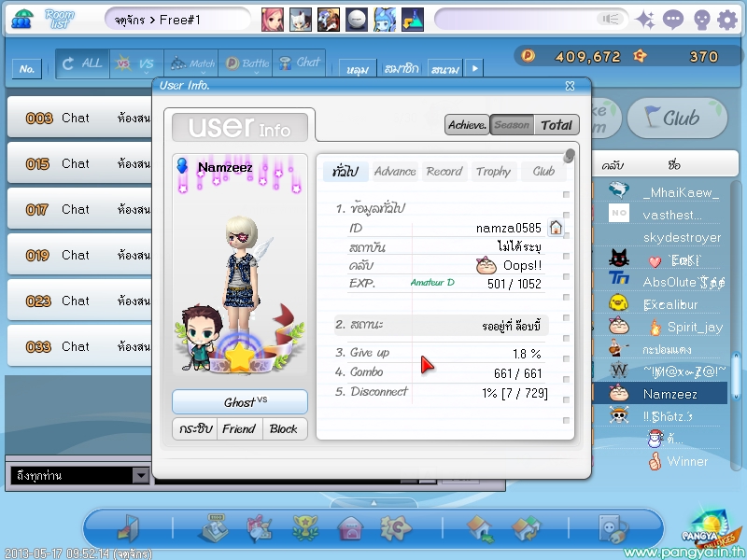Click the Ghost VS button
Screen dimensions: 747x560
(240, 402)
